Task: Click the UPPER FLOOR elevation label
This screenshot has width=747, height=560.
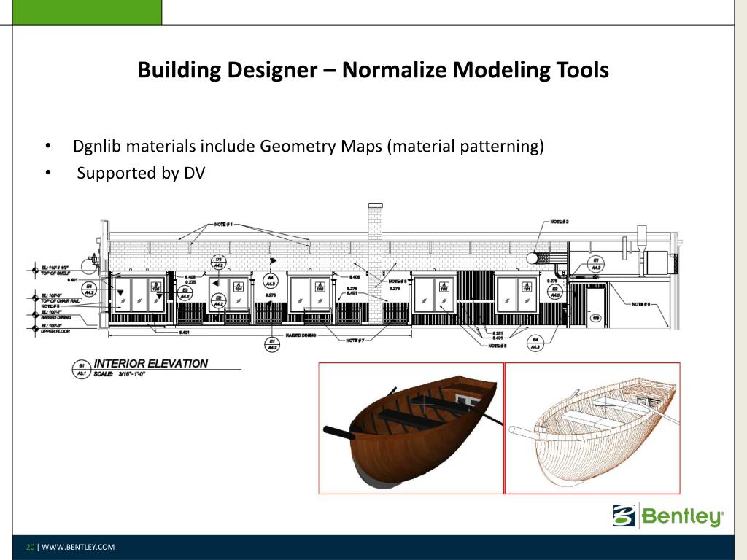Action: (x=55, y=331)
